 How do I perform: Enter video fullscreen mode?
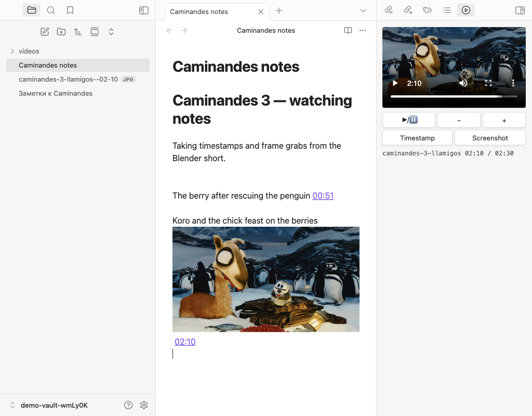click(x=488, y=83)
